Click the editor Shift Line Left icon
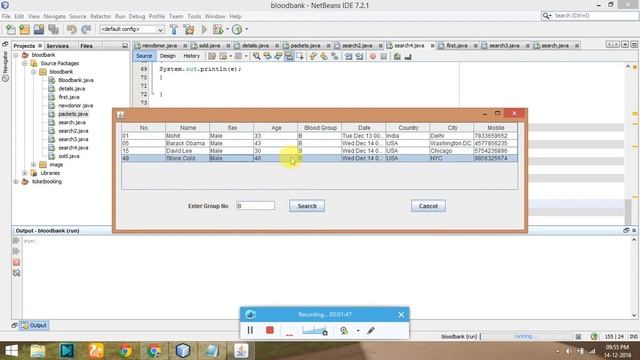The width and height of the screenshot is (640, 360). [x=348, y=56]
